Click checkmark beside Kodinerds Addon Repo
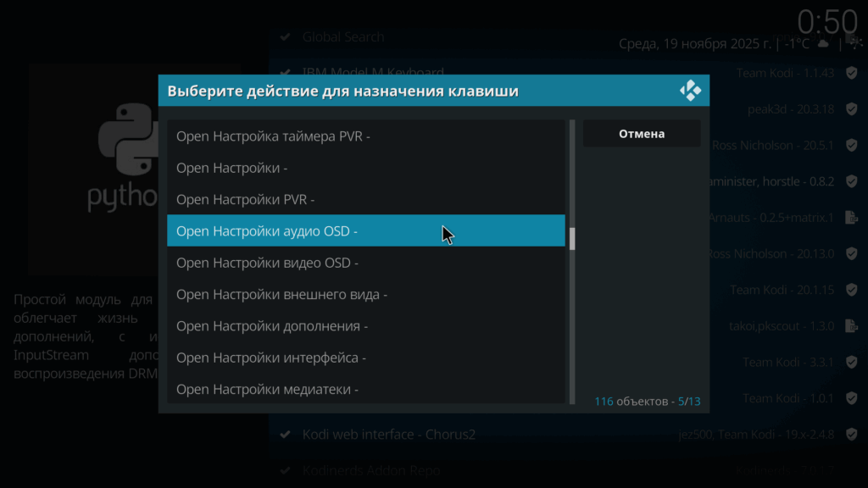The height and width of the screenshot is (488, 868). coord(286,470)
